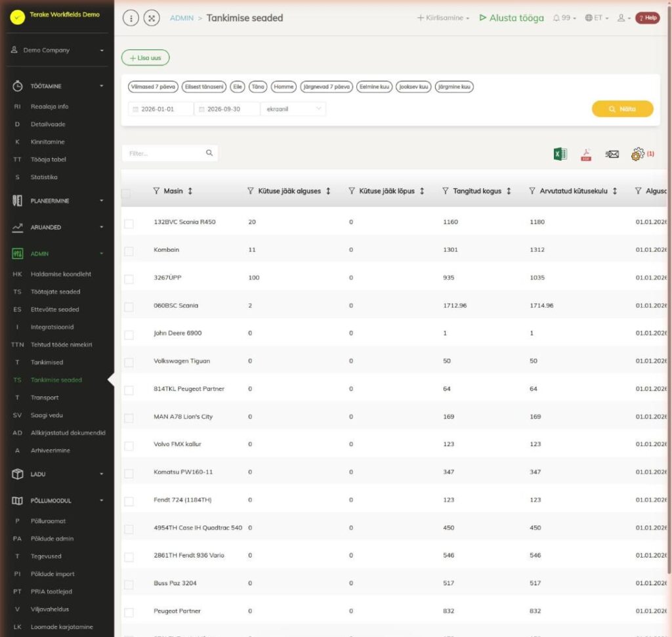
Task: Collapse the PLANEERIMINE sidebar section
Action: [x=58, y=201]
